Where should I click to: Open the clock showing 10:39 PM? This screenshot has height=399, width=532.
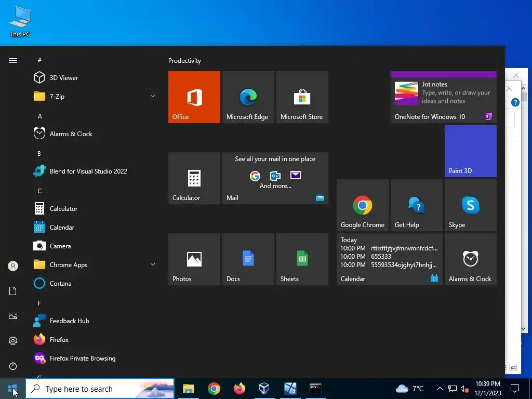pos(487,389)
